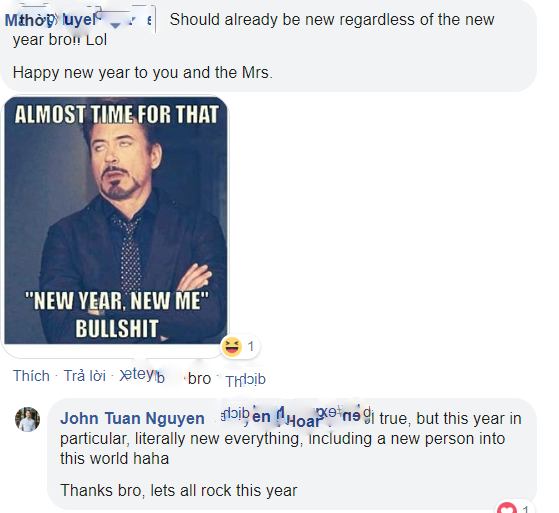Viewport: 559px width, 513px height.
Task: Click 'Happy new year to you and the Mrs.'
Action: pyautogui.click(x=143, y=73)
